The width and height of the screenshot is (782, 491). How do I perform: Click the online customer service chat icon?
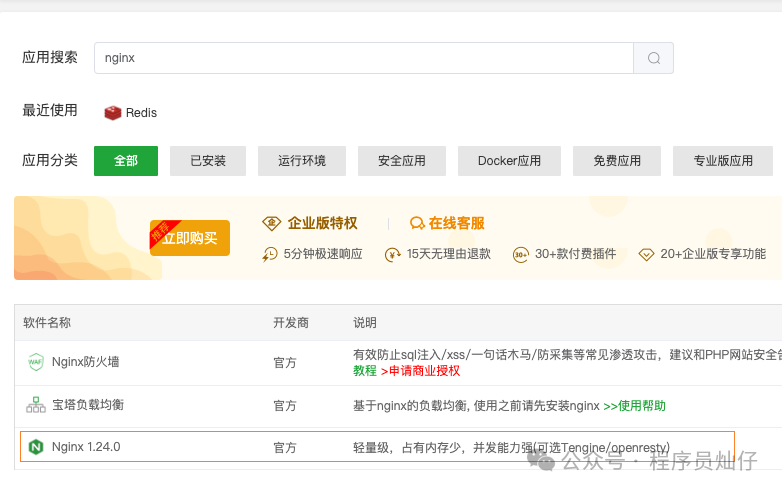417,223
